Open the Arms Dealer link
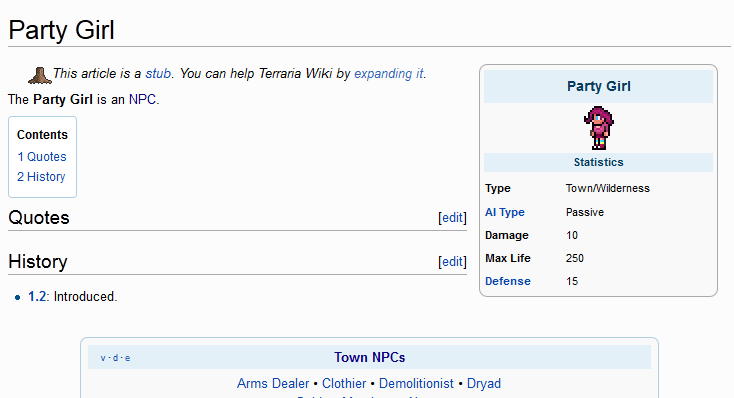734x398 pixels. [x=273, y=383]
